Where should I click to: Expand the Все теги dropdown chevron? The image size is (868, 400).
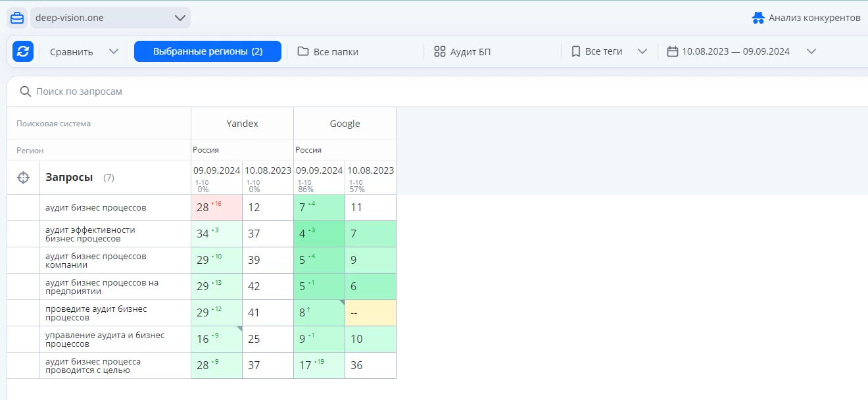click(642, 51)
